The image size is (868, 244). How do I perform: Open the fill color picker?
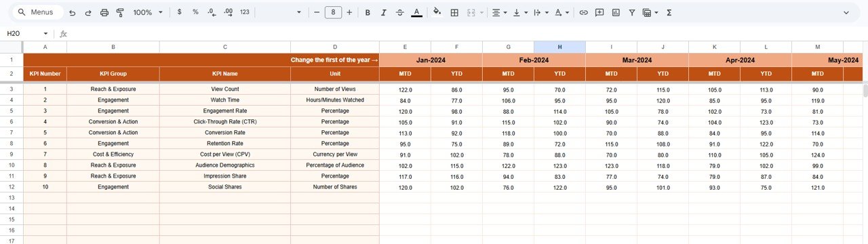(437, 12)
